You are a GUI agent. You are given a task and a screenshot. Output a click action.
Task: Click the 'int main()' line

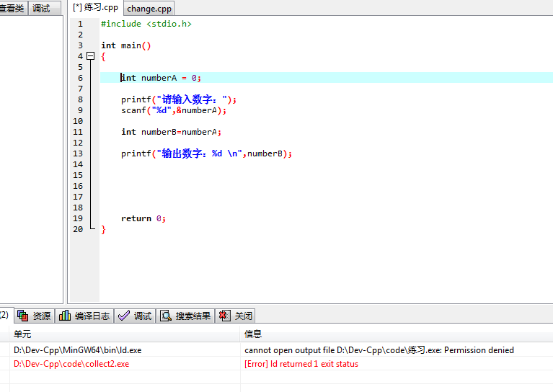(126, 45)
